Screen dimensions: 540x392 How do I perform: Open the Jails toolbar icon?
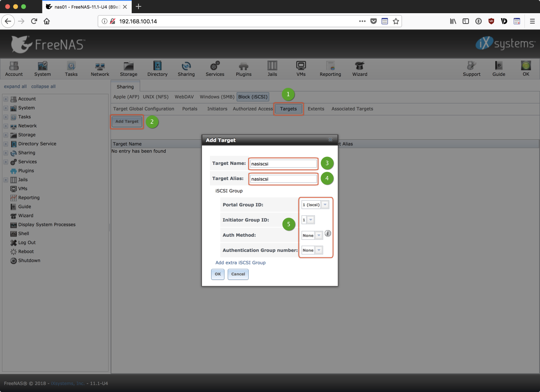272,68
